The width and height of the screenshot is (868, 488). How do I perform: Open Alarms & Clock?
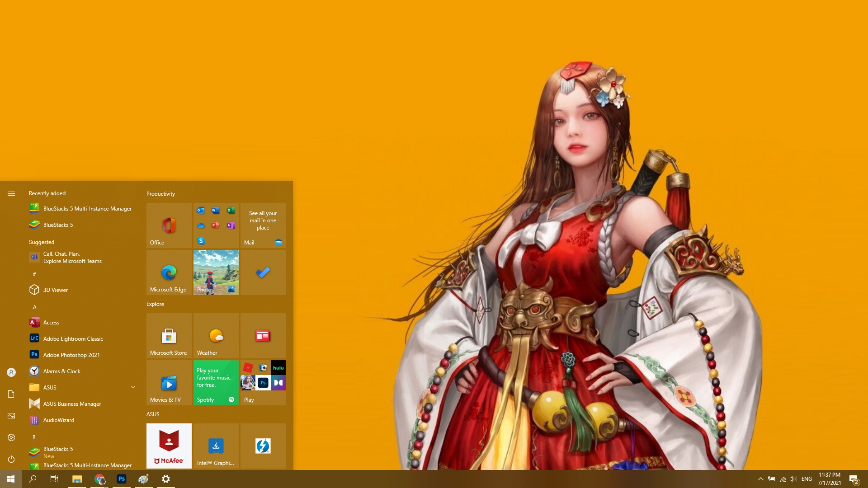(x=82, y=371)
